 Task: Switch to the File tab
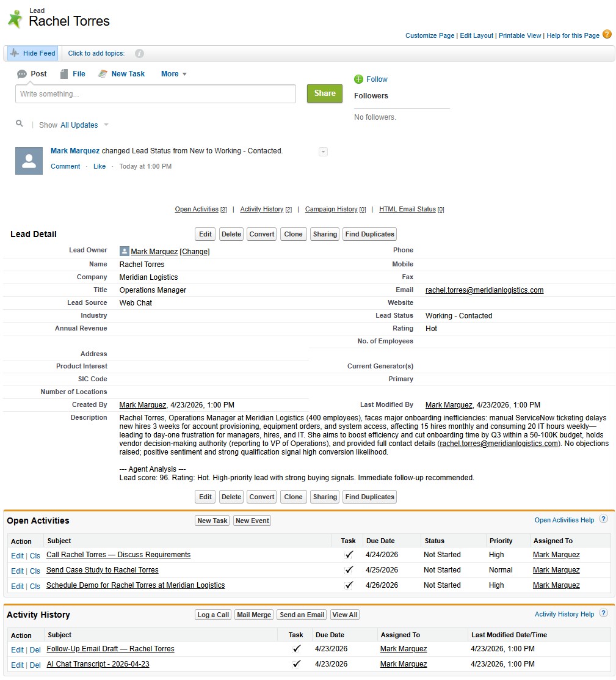click(73, 73)
